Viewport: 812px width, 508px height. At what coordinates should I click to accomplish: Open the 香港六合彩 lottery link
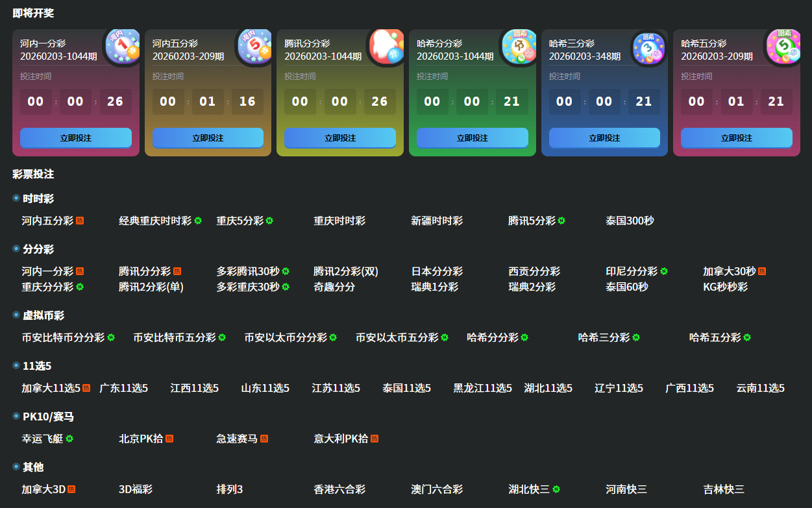click(x=339, y=489)
